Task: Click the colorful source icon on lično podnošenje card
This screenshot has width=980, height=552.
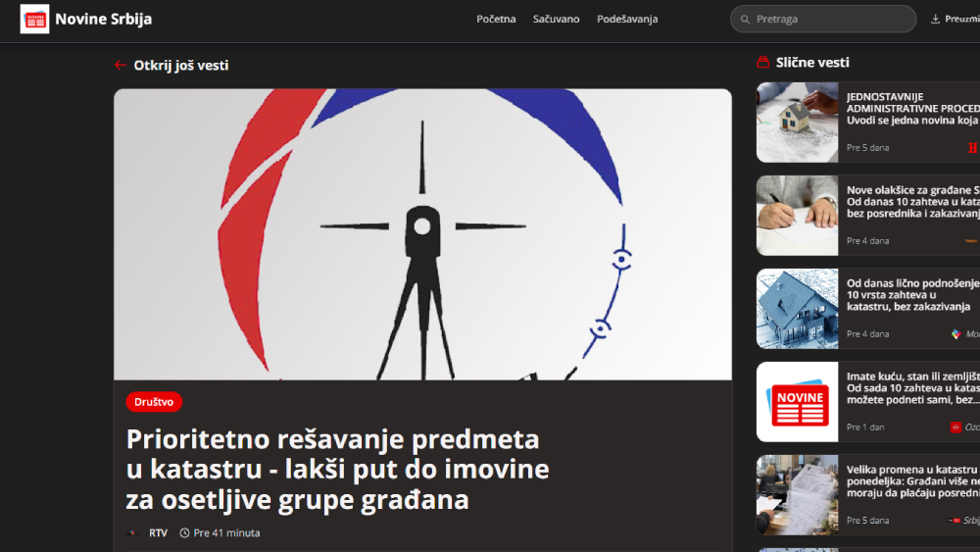Action: [x=955, y=333]
